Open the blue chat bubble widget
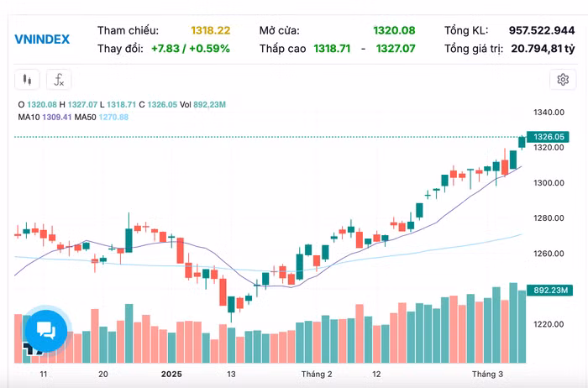588x388 pixels. coord(45,329)
